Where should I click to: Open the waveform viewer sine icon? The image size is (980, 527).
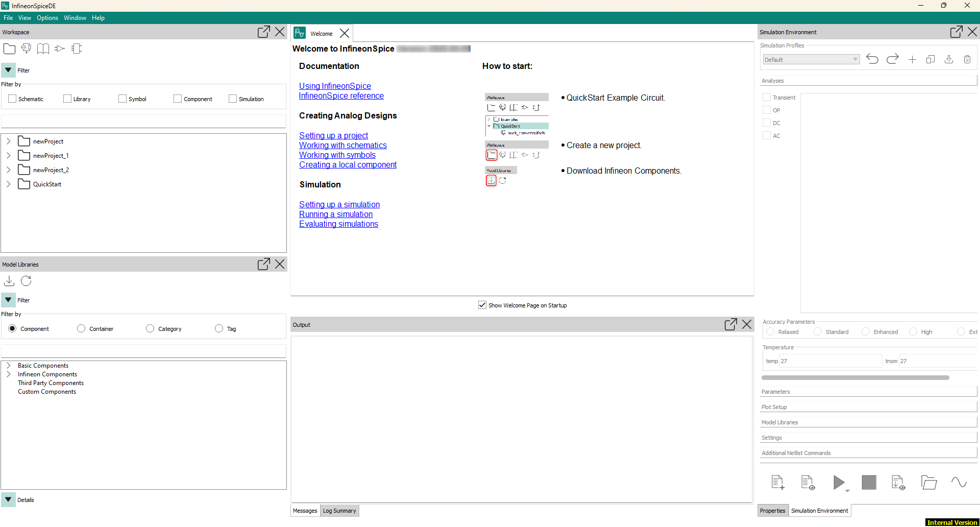(x=959, y=482)
